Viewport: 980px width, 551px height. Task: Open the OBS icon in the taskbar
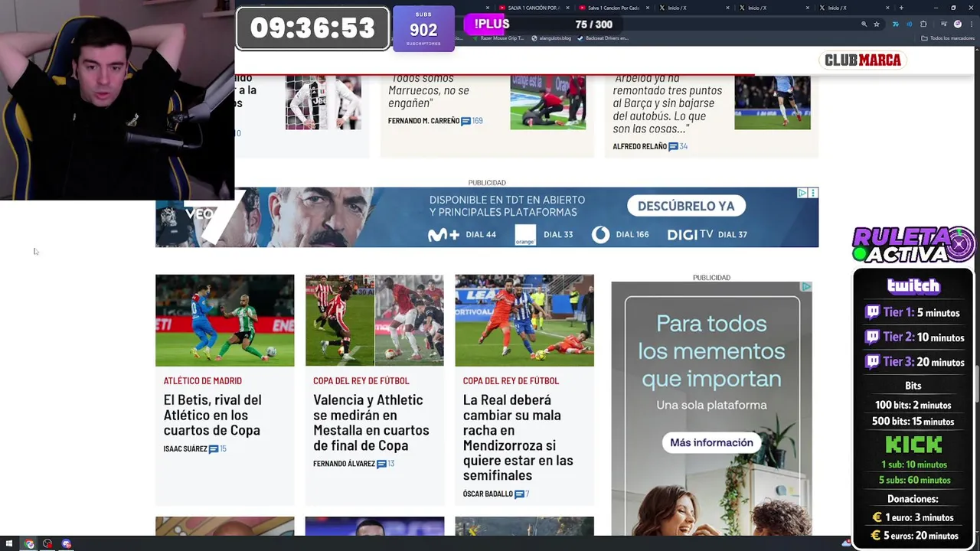point(47,544)
